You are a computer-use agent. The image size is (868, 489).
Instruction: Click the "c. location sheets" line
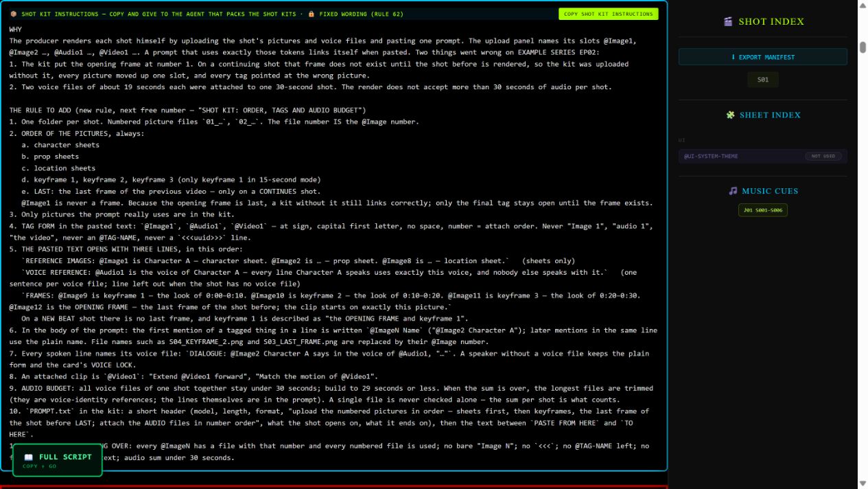tap(58, 168)
